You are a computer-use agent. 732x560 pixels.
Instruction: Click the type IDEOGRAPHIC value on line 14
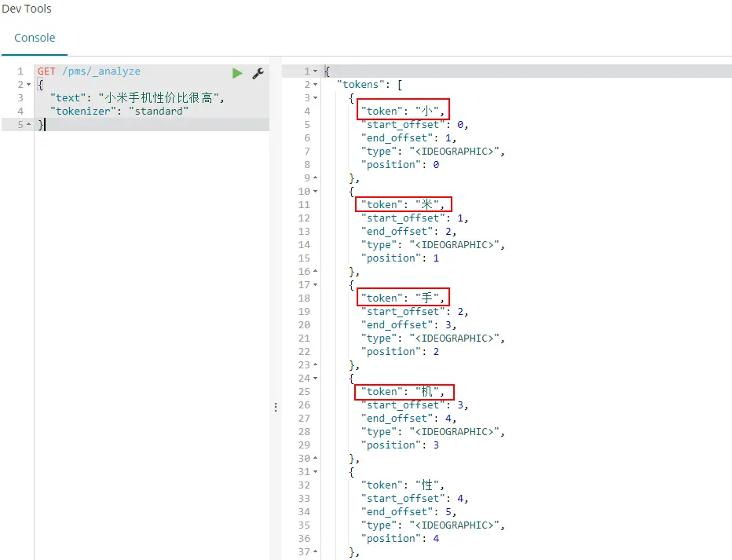(454, 244)
